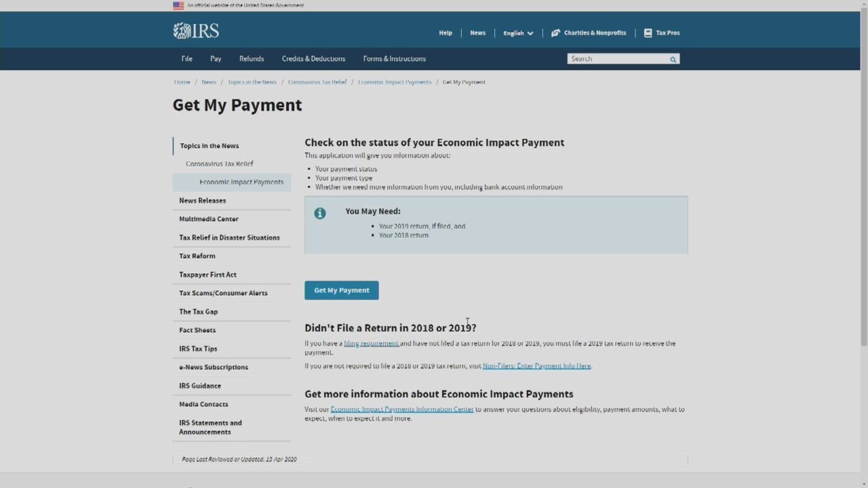Select IRS Guidance in sidebar
This screenshot has height=488, width=868.
(x=200, y=386)
